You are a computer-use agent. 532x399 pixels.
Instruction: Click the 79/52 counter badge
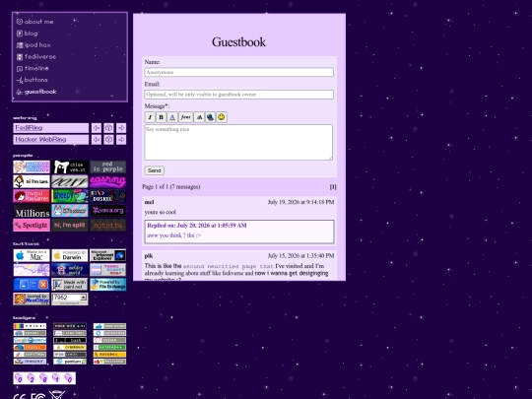point(70,299)
